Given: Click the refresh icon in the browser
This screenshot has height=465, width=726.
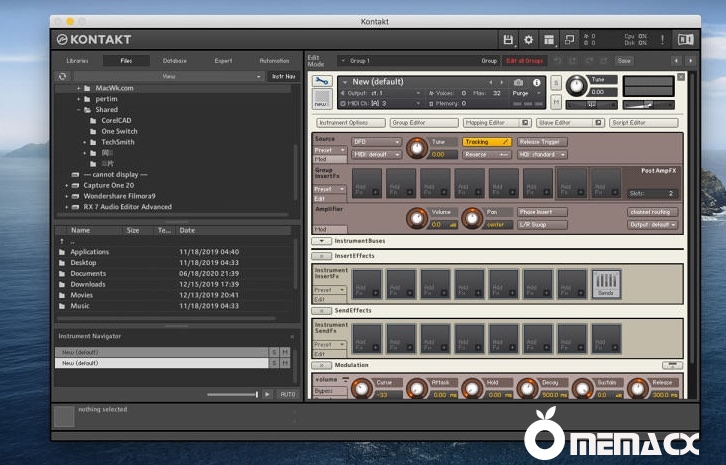Looking at the screenshot, I should coord(63,76).
